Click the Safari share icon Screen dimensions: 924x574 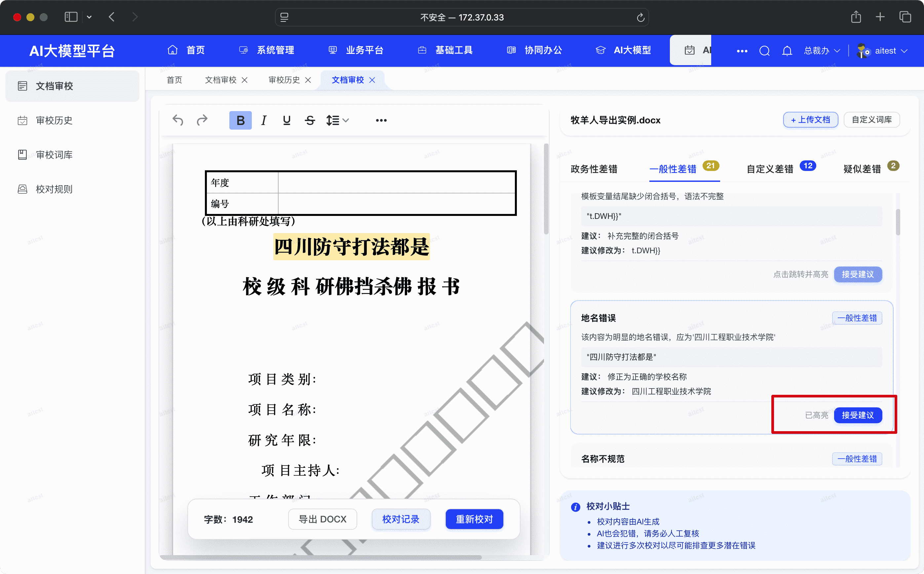tap(856, 17)
